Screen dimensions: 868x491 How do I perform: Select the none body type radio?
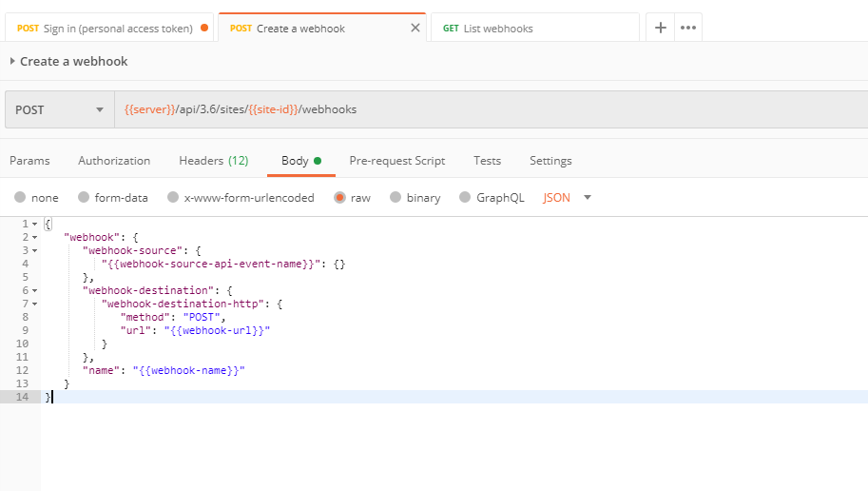[20, 198]
